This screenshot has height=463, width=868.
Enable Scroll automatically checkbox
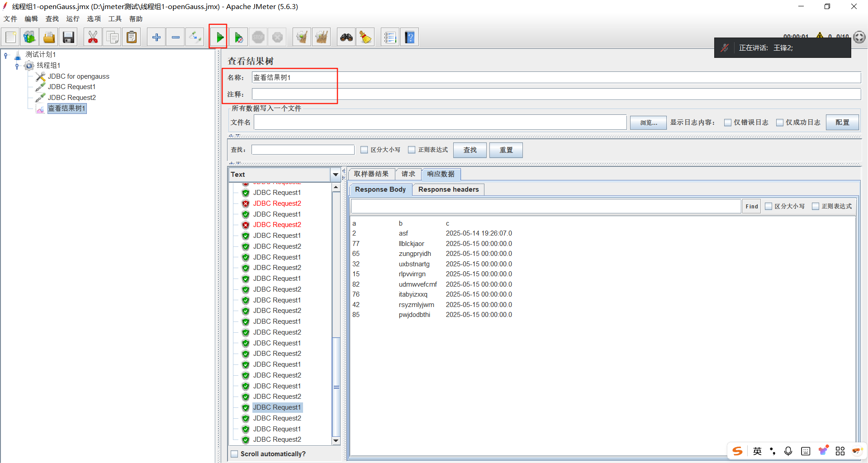pos(234,454)
